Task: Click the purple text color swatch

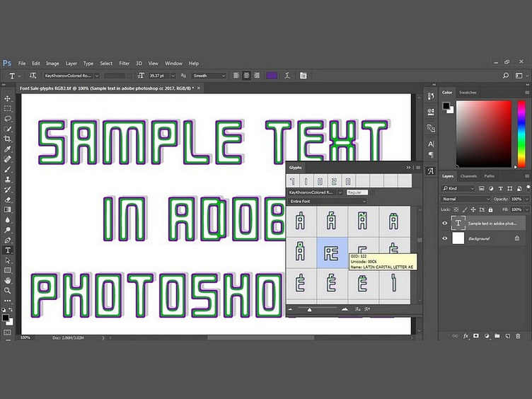Action: 272,75
